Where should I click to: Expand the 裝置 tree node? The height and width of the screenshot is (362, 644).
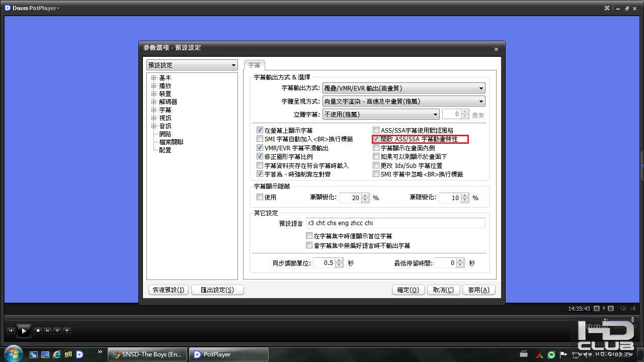154,94
